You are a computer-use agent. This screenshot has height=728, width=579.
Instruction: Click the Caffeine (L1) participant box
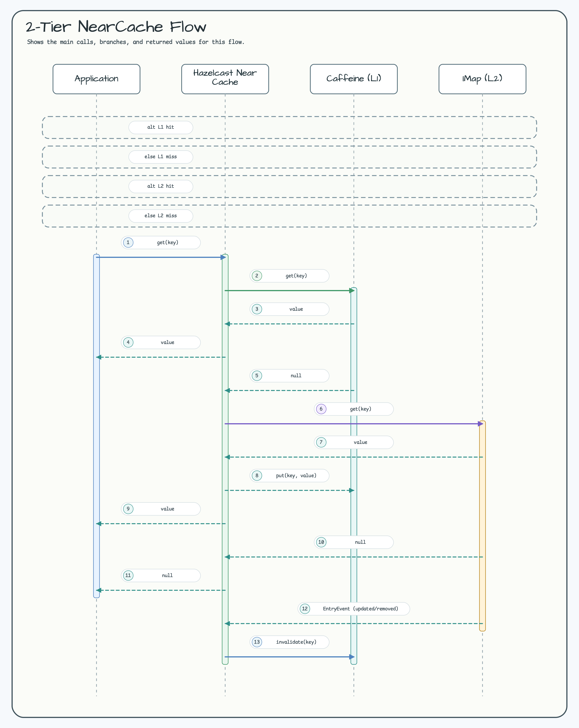(x=354, y=79)
